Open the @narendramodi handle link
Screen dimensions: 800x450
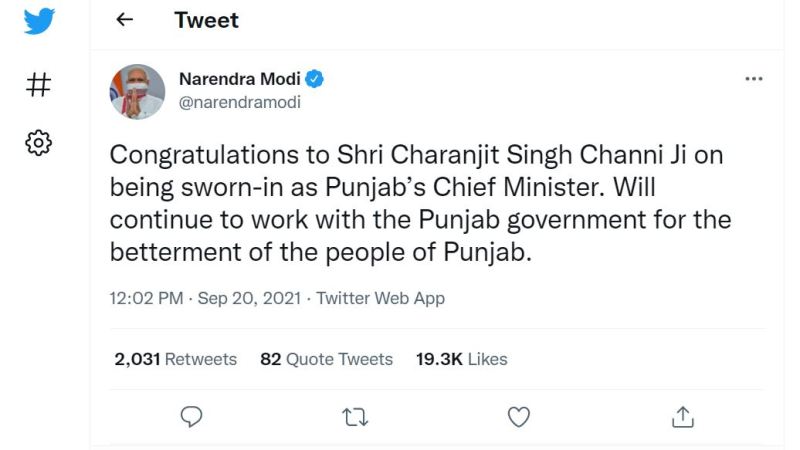(240, 103)
